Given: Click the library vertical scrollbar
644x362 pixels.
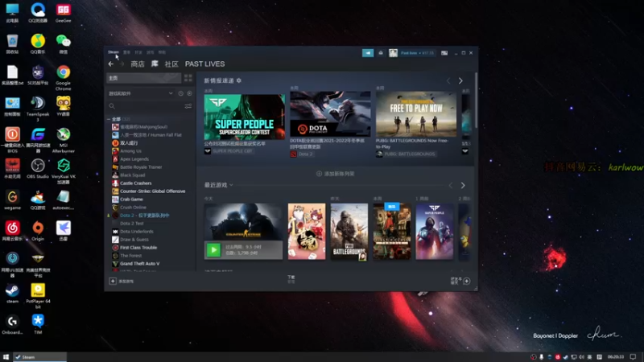Looking at the screenshot, I should 476,101.
